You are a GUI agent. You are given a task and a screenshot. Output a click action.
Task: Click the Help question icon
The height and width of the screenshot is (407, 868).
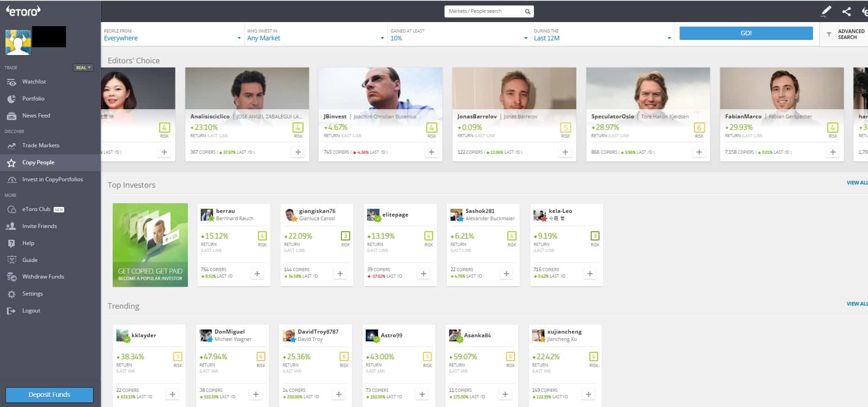tap(11, 243)
